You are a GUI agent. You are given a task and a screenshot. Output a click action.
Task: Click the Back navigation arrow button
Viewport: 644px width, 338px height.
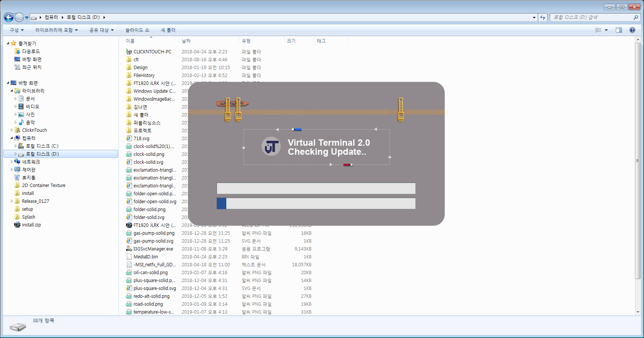pos(9,17)
